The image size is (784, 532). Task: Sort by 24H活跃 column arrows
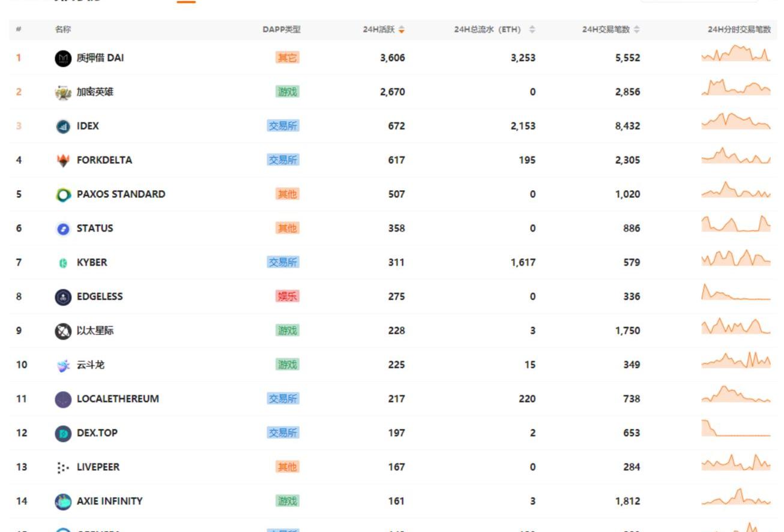[x=402, y=29]
